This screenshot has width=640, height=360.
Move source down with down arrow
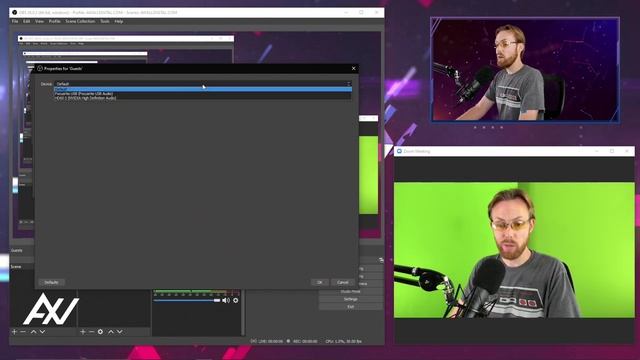click(119, 332)
